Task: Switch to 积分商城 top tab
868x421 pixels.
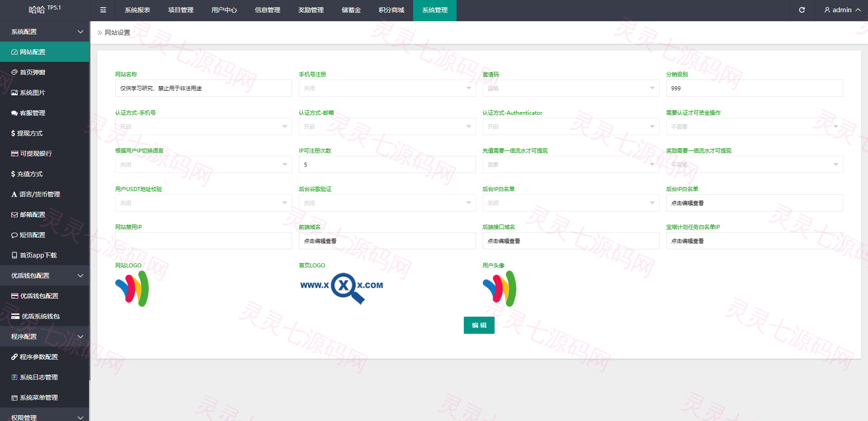Action: [x=392, y=10]
